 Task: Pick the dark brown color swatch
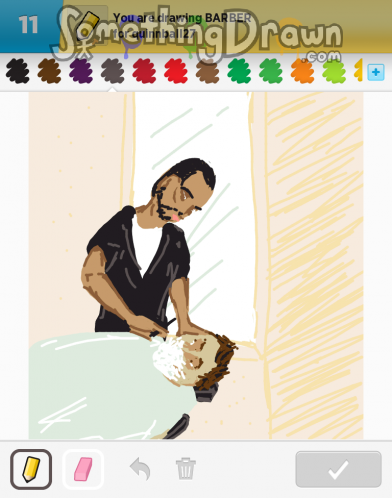[49, 71]
